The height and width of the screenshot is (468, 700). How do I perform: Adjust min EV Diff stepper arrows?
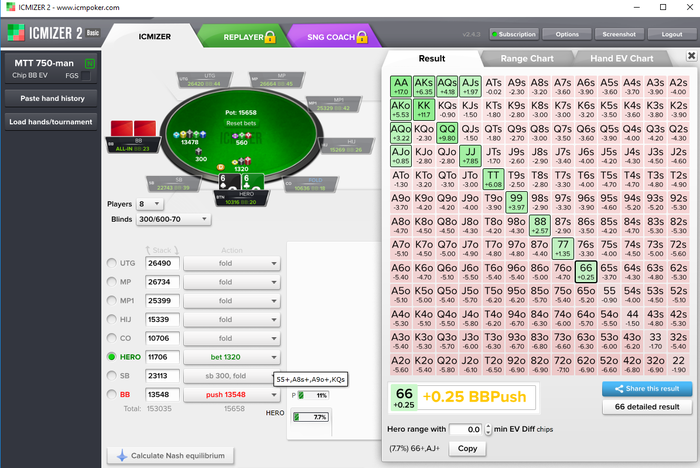tap(488, 430)
